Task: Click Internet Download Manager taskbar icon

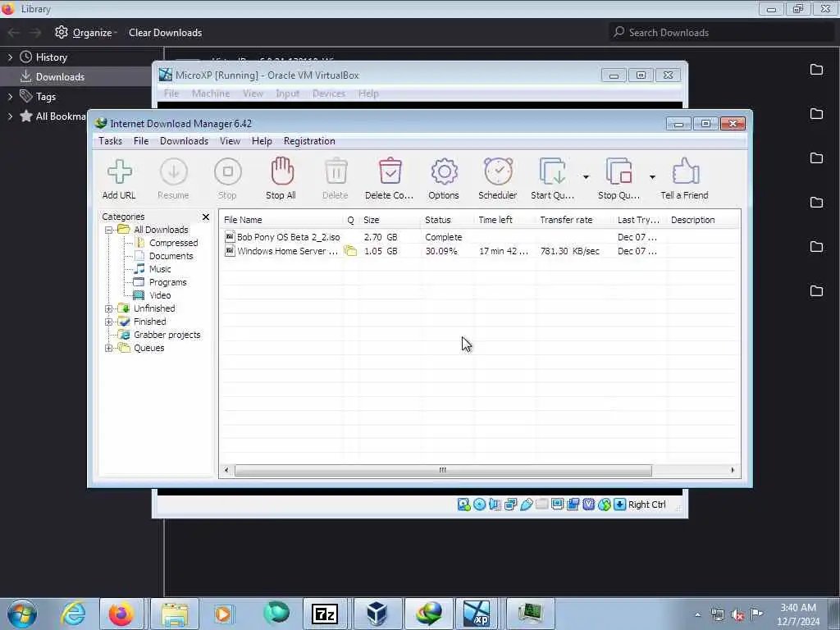Action: pyautogui.click(x=430, y=614)
